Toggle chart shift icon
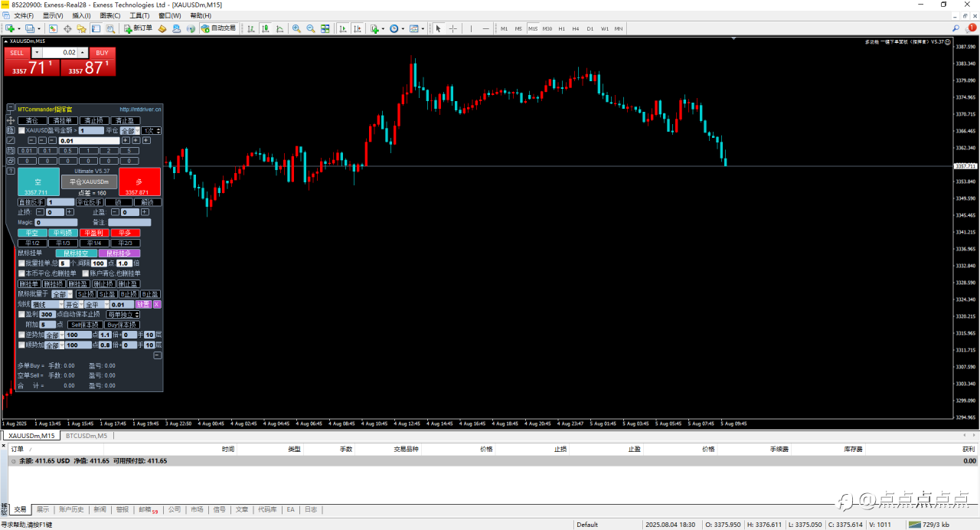This screenshot has width=980, height=530. pos(357,28)
